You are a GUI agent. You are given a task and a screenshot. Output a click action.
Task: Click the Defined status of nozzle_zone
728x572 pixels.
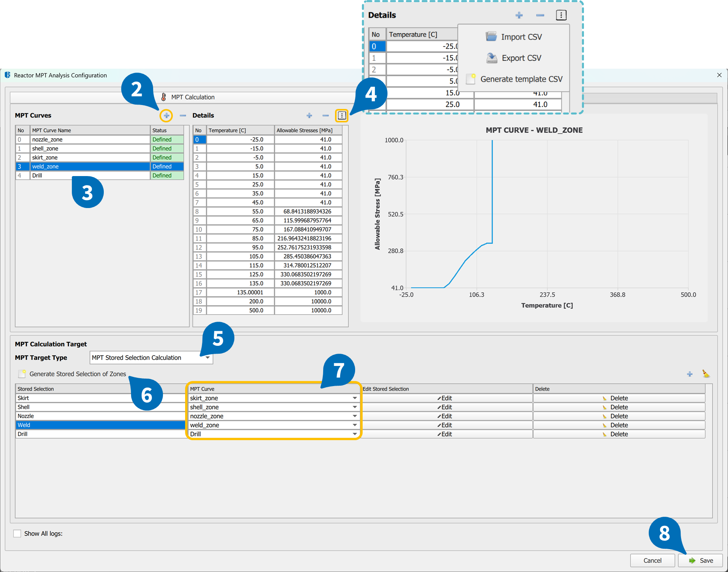(x=167, y=139)
